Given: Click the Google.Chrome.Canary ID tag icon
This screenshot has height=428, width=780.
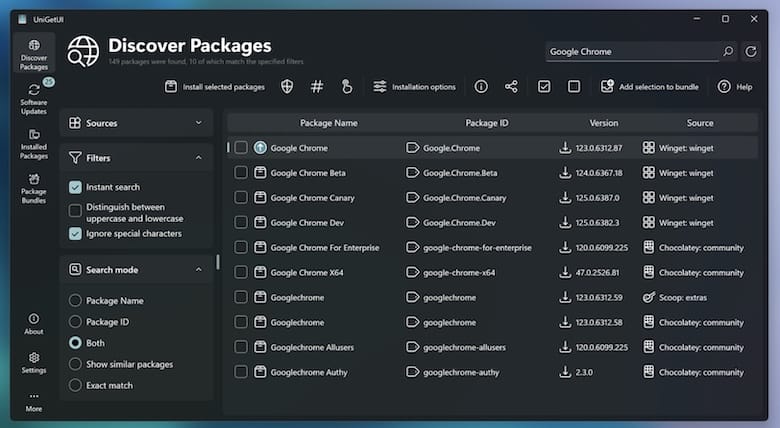Looking at the screenshot, I should point(412,197).
